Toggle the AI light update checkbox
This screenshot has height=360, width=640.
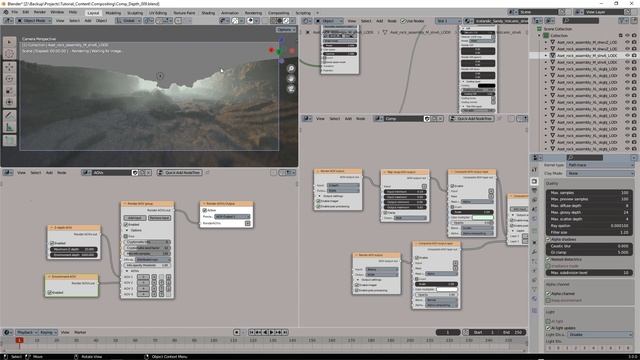coord(549,328)
